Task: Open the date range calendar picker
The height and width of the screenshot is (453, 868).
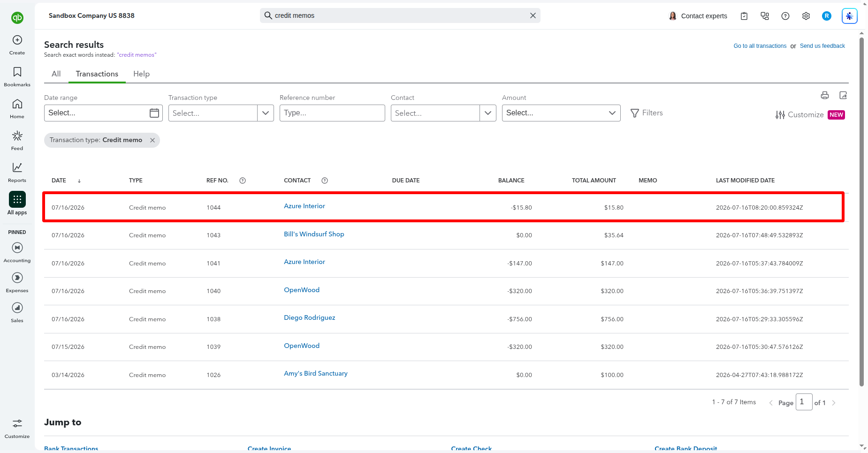Action: (154, 113)
